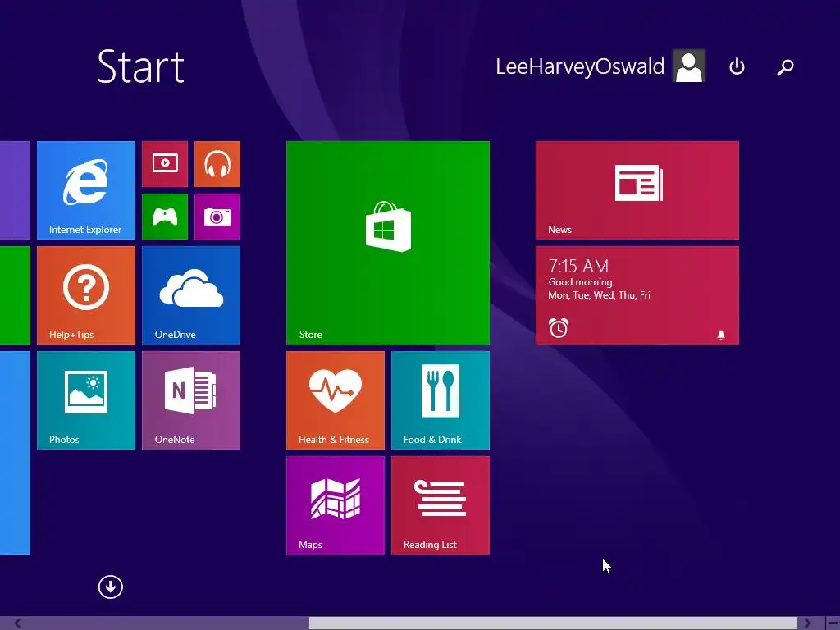Open the LeeHarveyOswald account menu
Viewport: 840px width, 630px height.
click(580, 66)
